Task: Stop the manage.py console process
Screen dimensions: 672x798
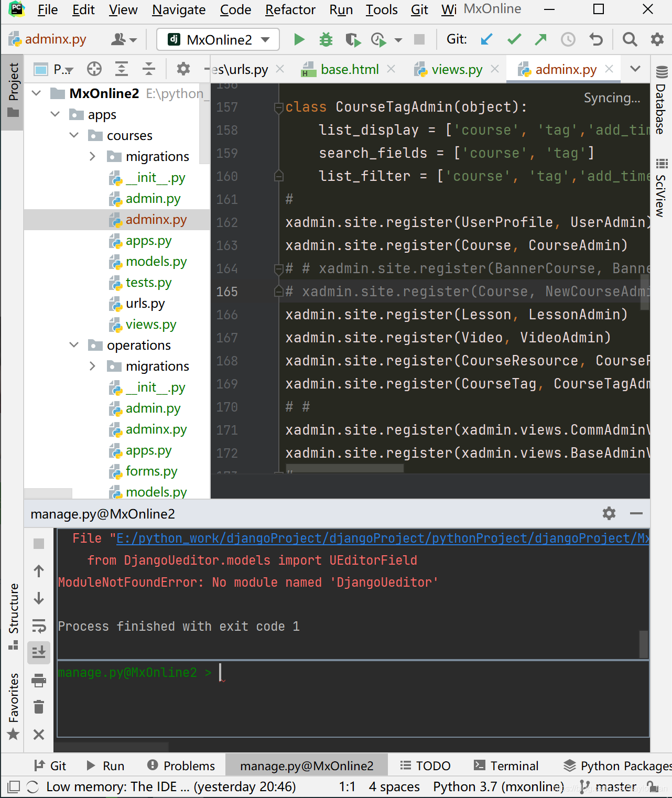Action: pyautogui.click(x=39, y=544)
